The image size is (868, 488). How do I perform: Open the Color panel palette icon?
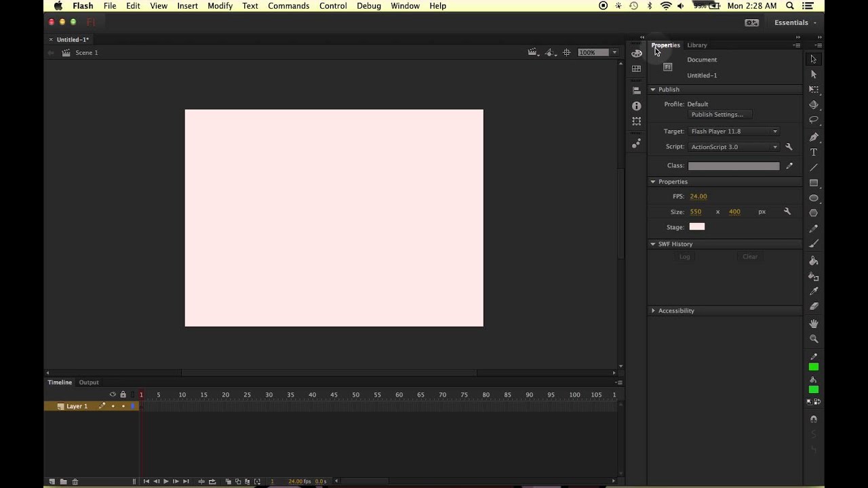click(636, 54)
